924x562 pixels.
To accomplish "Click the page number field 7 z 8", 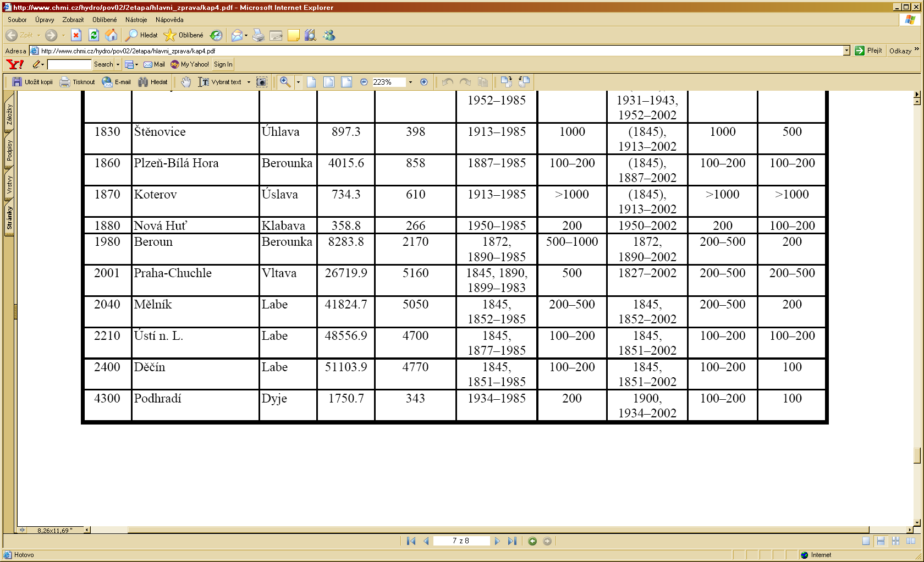I will [x=461, y=541].
